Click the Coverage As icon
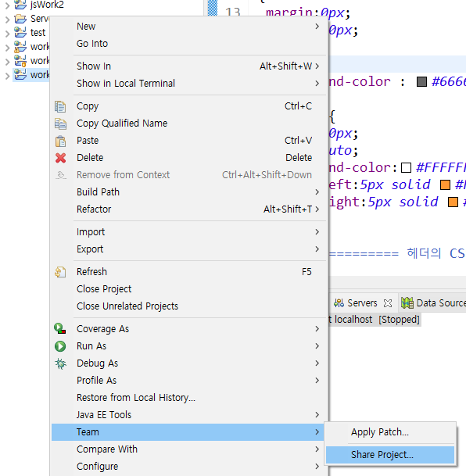Viewport: 466px width, 476px height. 59,329
